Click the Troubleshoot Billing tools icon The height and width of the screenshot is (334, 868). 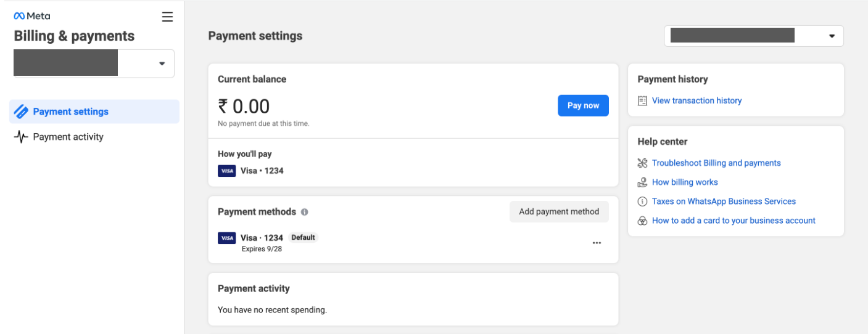point(642,163)
